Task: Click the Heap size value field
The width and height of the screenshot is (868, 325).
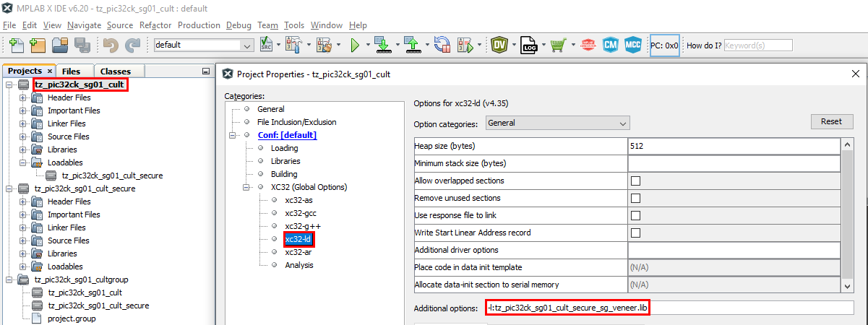Action: click(734, 146)
